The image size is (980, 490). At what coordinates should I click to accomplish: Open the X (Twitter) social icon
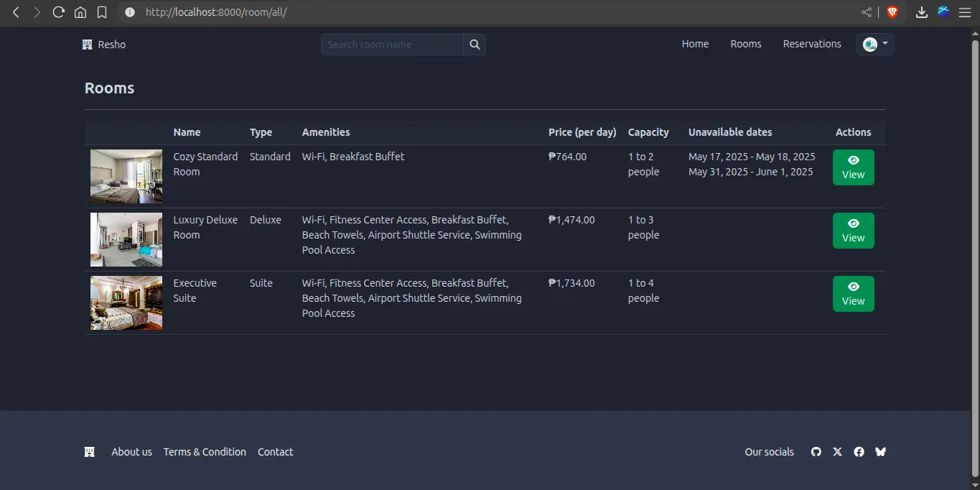837,452
